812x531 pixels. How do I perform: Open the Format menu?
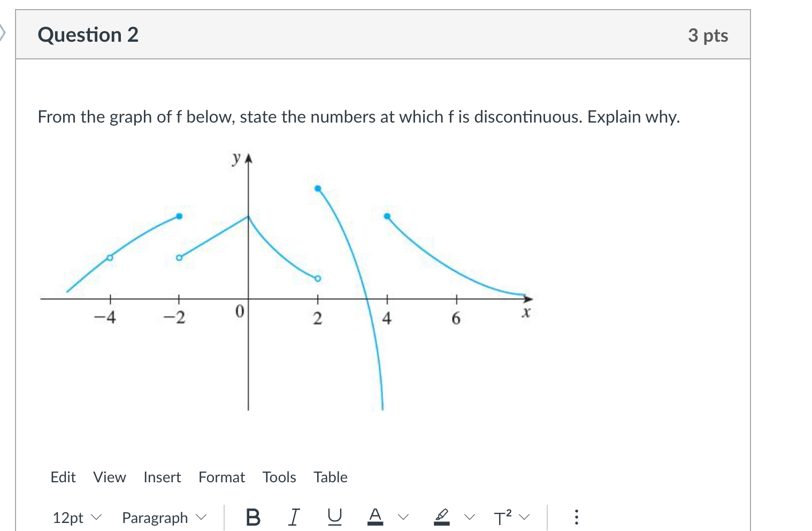pyautogui.click(x=221, y=477)
